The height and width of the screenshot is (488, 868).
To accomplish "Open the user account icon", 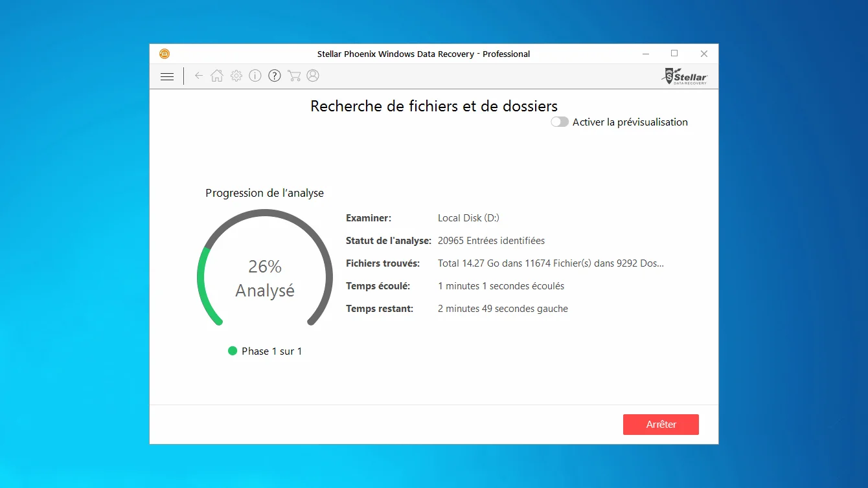I will [x=313, y=76].
